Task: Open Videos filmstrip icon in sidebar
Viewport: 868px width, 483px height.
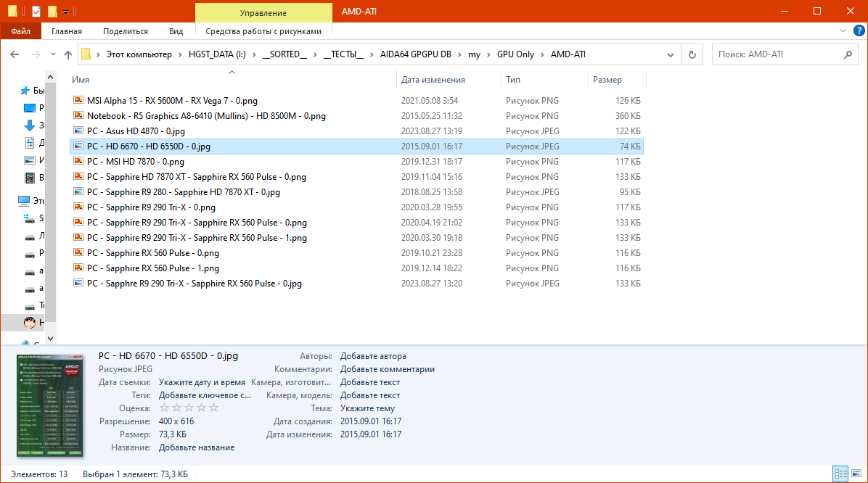Action: 30,178
